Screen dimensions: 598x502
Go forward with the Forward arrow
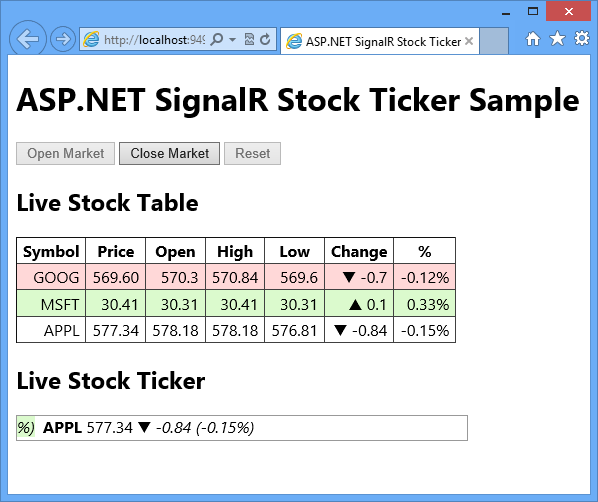[x=63, y=39]
